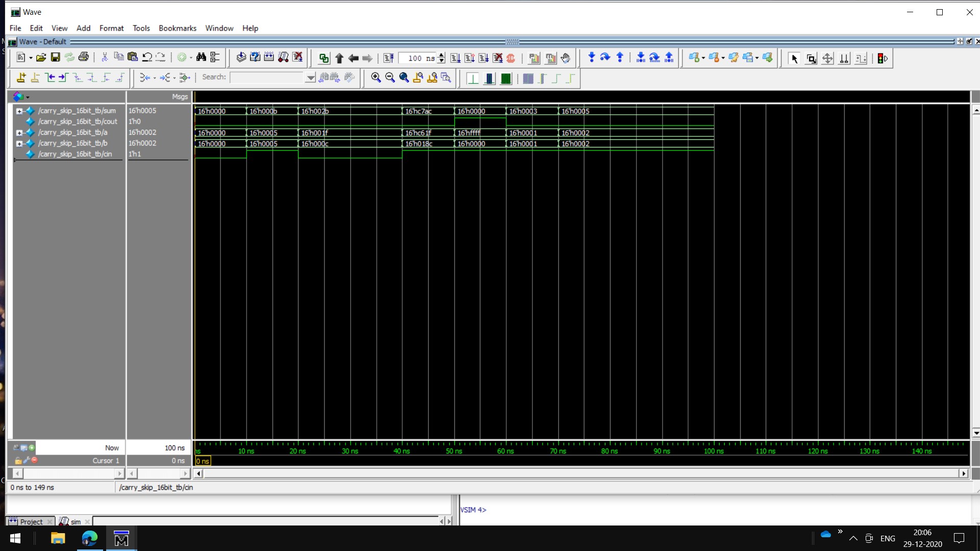
Task: Click the Zoom Full icon
Action: click(x=404, y=78)
